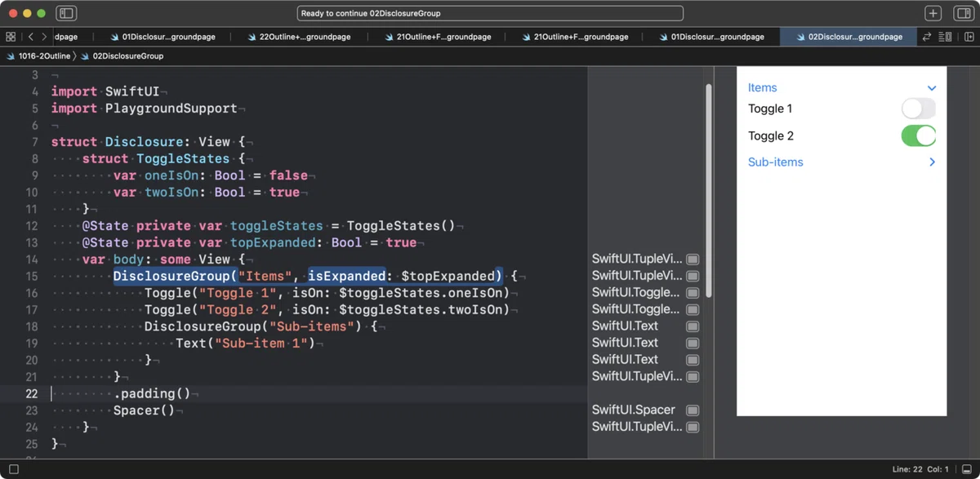Click Swift icon beside 1016-2Outline breadcrumb
980x479 pixels.
pos(11,56)
